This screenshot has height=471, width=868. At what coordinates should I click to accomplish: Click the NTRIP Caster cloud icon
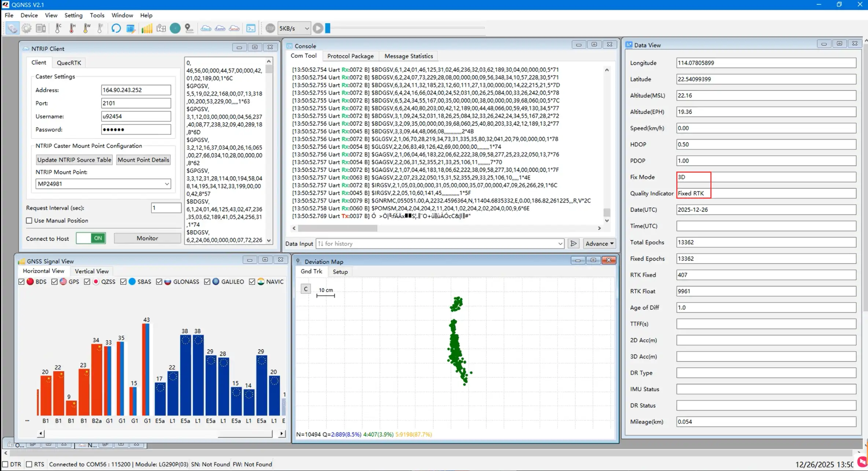(x=220, y=28)
